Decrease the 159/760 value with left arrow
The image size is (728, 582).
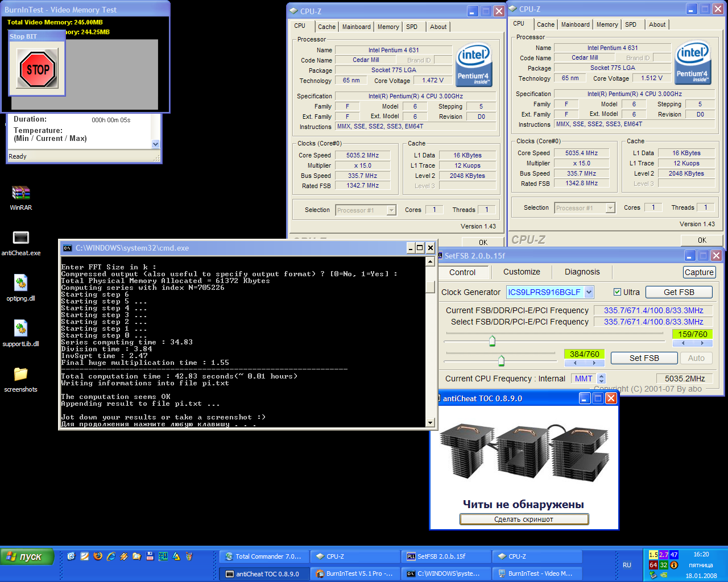[x=682, y=343]
